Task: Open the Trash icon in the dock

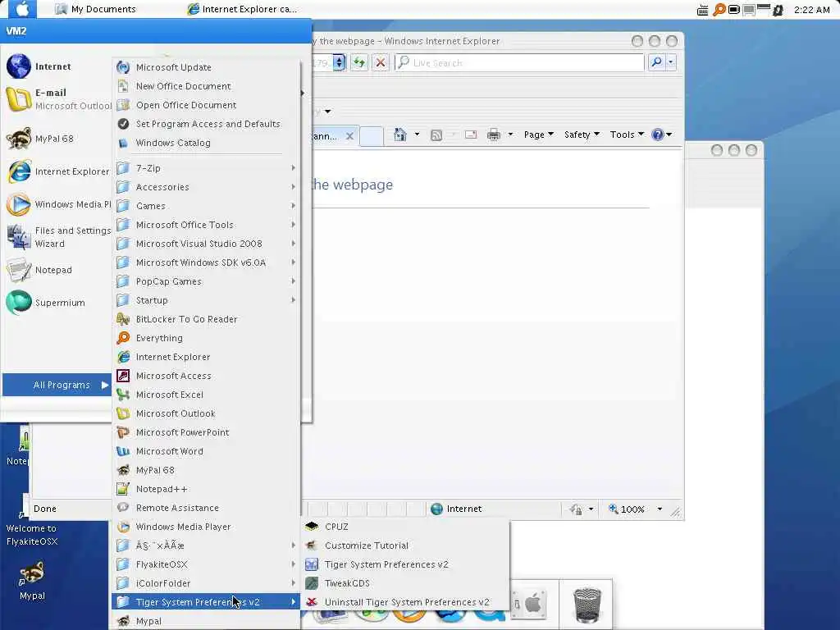Action: tap(587, 605)
